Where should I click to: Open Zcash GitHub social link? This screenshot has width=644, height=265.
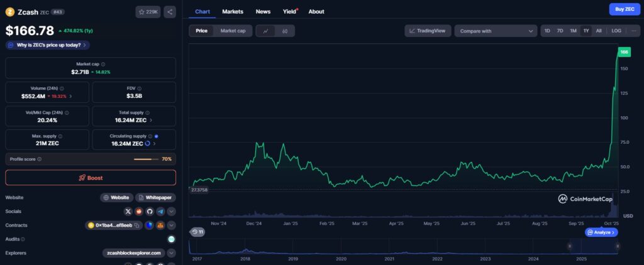[150, 211]
